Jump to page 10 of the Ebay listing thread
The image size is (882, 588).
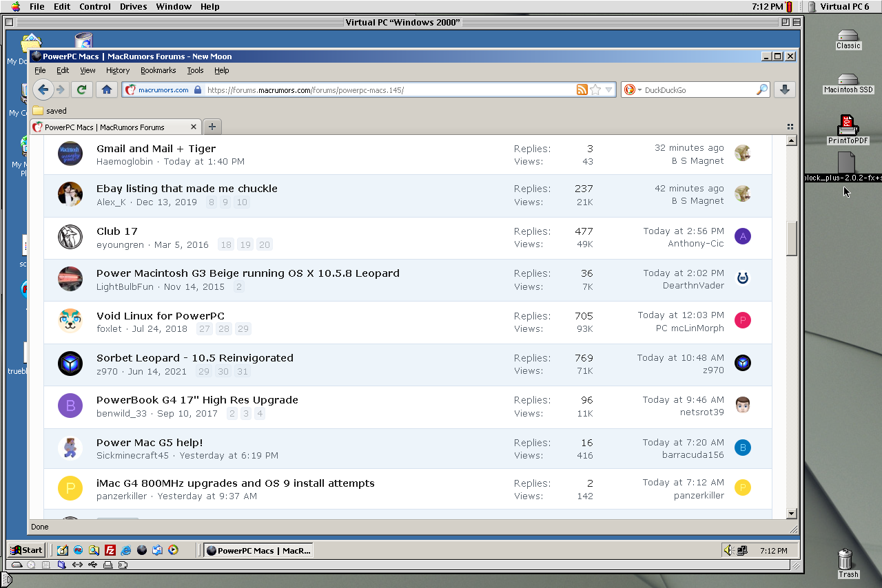[x=241, y=202]
